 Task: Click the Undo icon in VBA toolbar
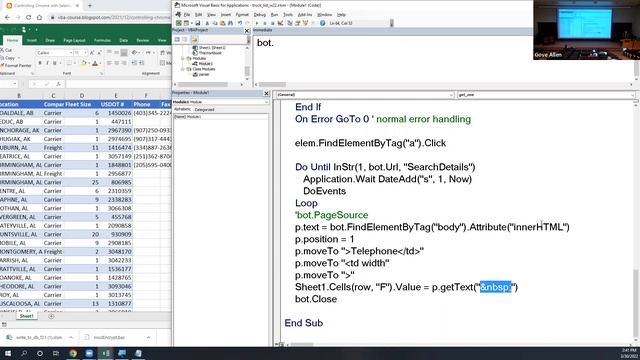click(x=240, y=23)
